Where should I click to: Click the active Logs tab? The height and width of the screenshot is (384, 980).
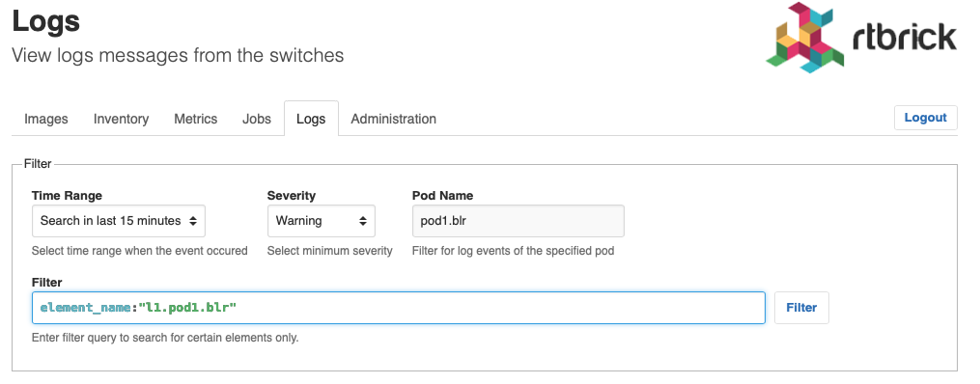tap(311, 119)
